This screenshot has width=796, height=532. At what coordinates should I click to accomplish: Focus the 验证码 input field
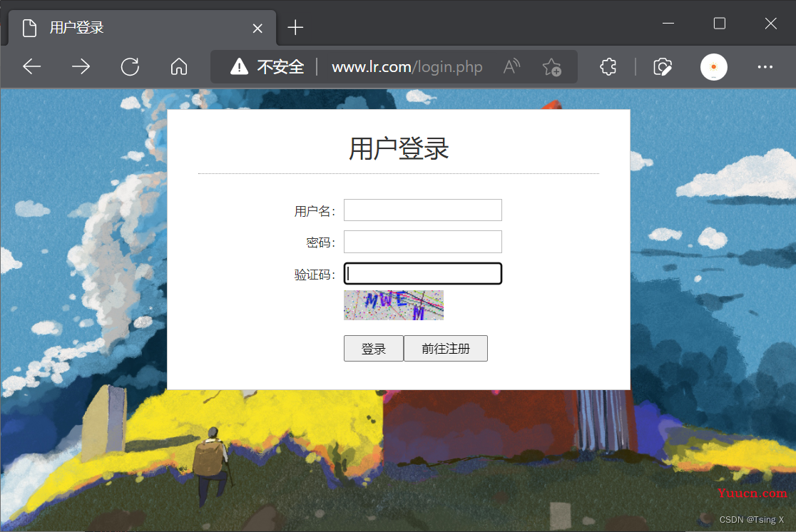point(423,274)
